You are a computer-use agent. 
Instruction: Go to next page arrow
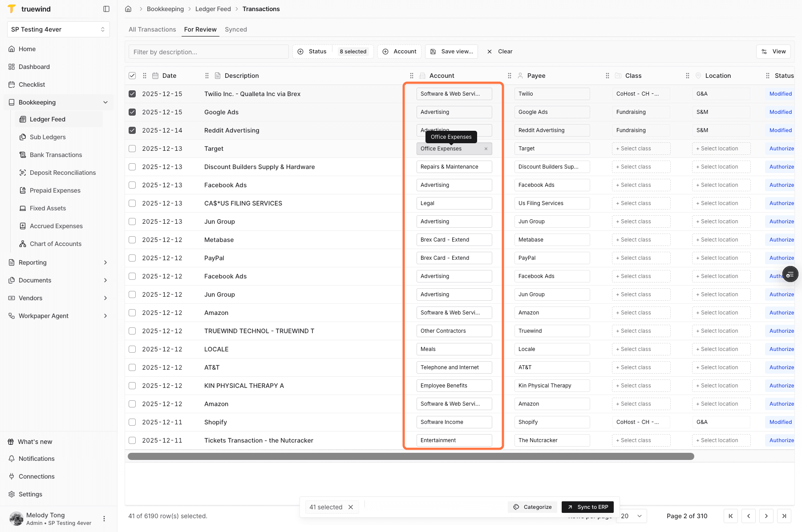766,516
